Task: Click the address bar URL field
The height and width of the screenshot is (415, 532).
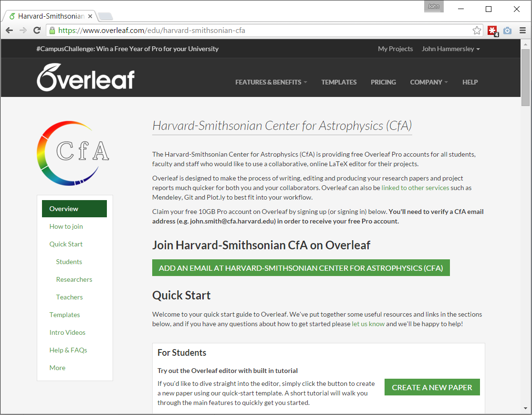Action: [262, 31]
